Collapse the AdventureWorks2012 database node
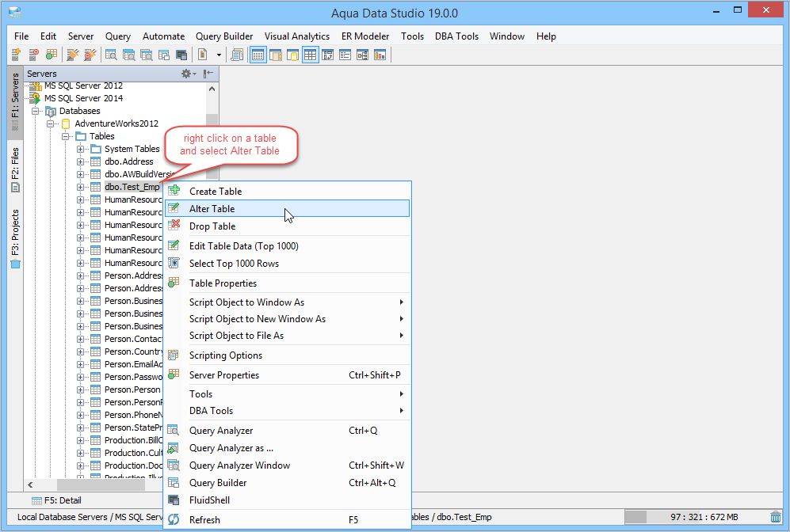This screenshot has width=790, height=532. coord(51,123)
